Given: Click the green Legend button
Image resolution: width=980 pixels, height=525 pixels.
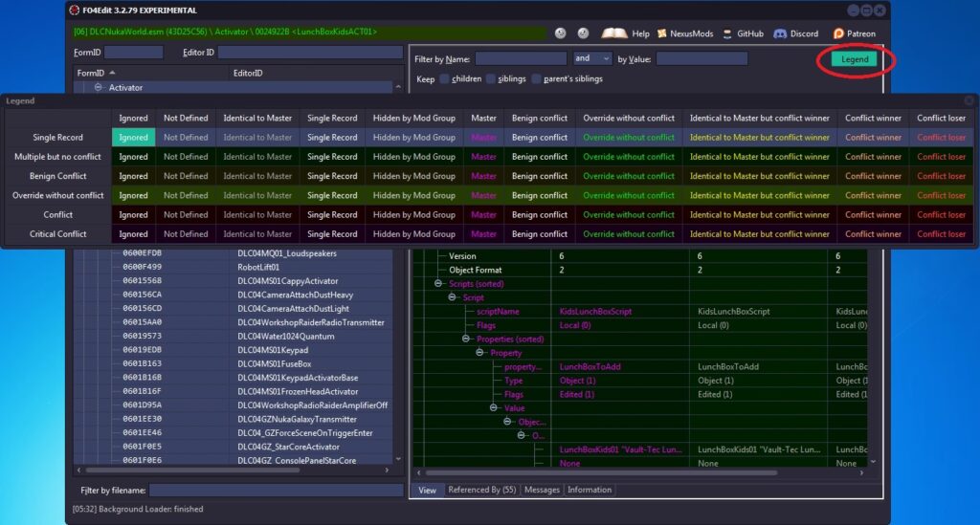Looking at the screenshot, I should click(855, 59).
